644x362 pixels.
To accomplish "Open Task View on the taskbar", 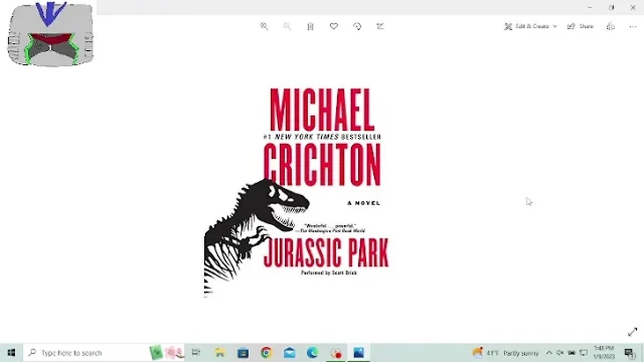I will click(x=196, y=352).
